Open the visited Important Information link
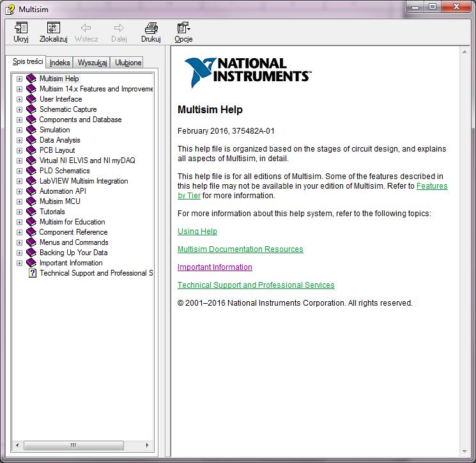Image resolution: width=476 pixels, height=463 pixels. point(215,267)
